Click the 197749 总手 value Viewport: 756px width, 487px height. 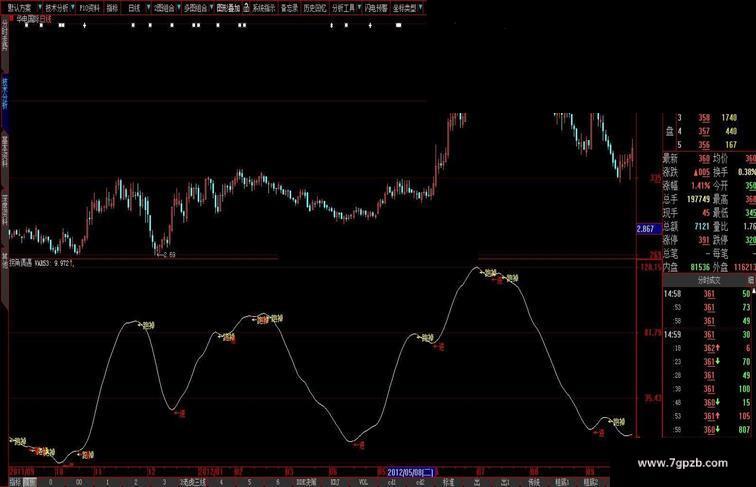(x=698, y=199)
